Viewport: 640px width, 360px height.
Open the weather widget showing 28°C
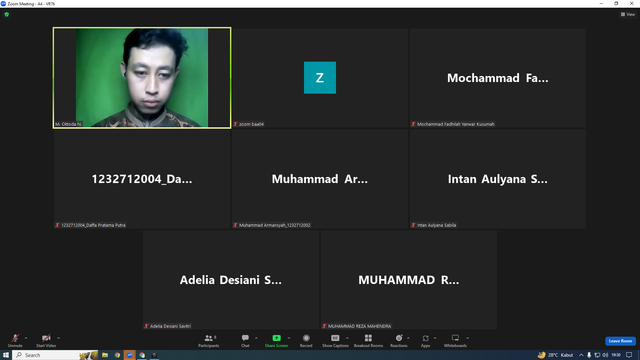coord(556,355)
